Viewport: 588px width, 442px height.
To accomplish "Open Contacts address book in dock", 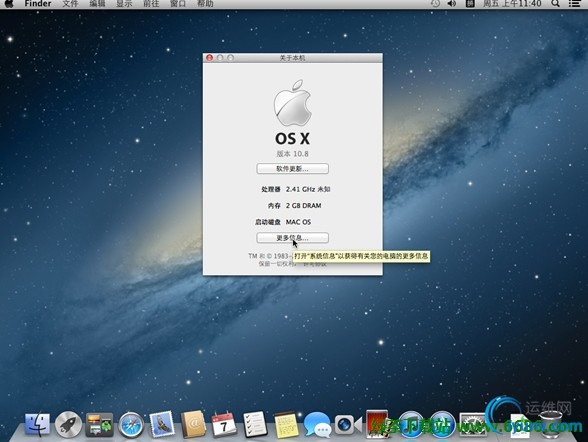I will pos(193,424).
